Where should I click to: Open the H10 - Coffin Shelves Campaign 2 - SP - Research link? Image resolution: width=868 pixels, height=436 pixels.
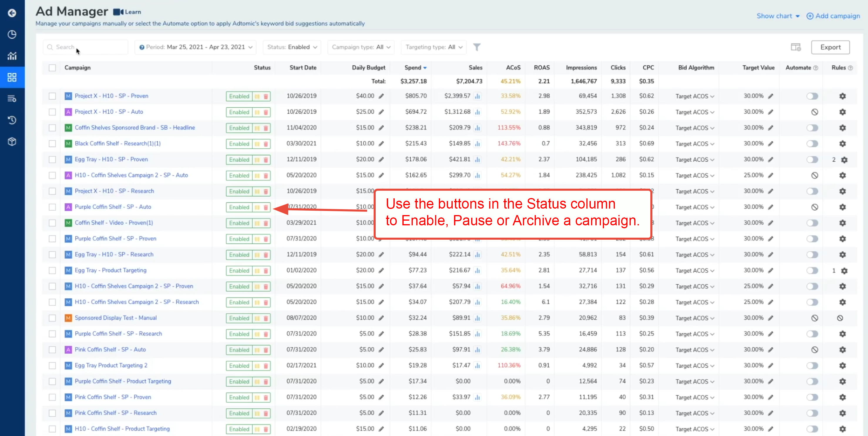click(x=137, y=302)
